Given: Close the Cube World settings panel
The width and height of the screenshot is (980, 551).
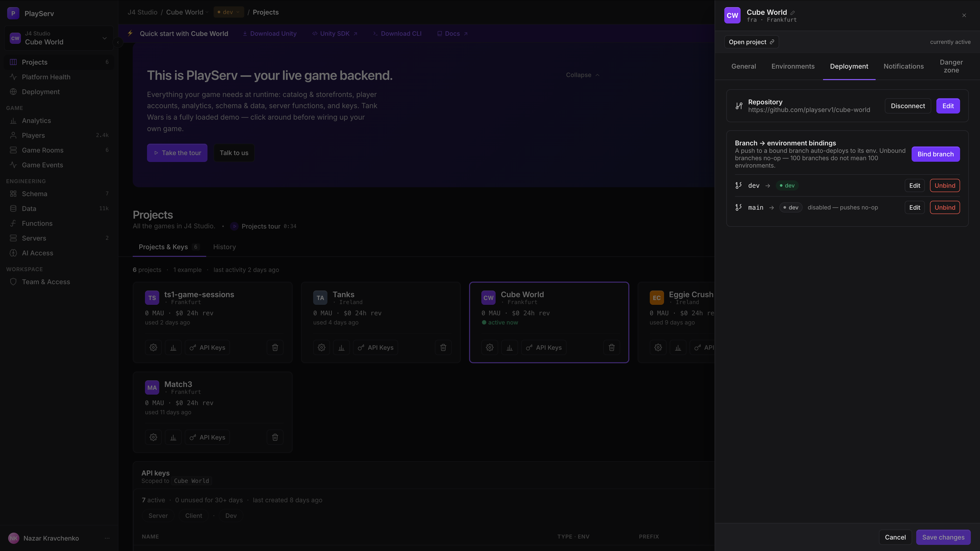Looking at the screenshot, I should tap(964, 15).
